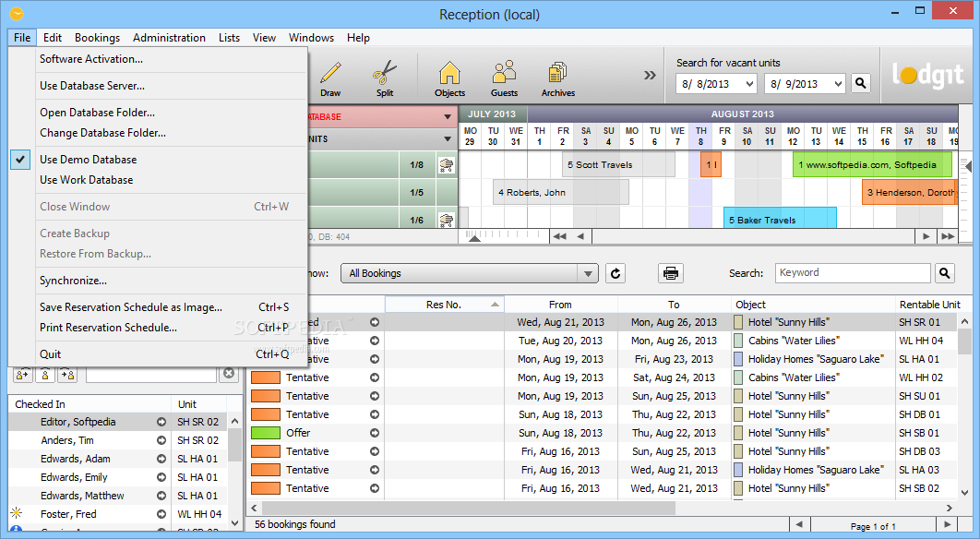Open the end date dropdown 8/9/2013
Viewport: 980px width, 539px height.
tap(838, 84)
